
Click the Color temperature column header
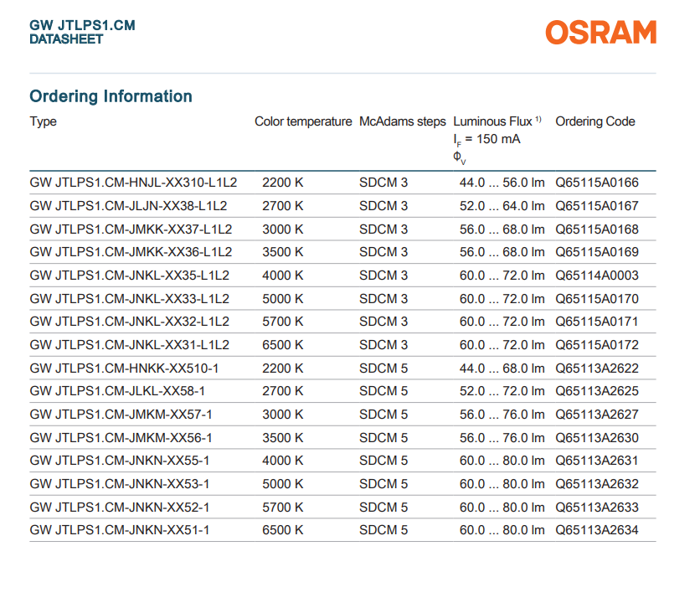[303, 121]
